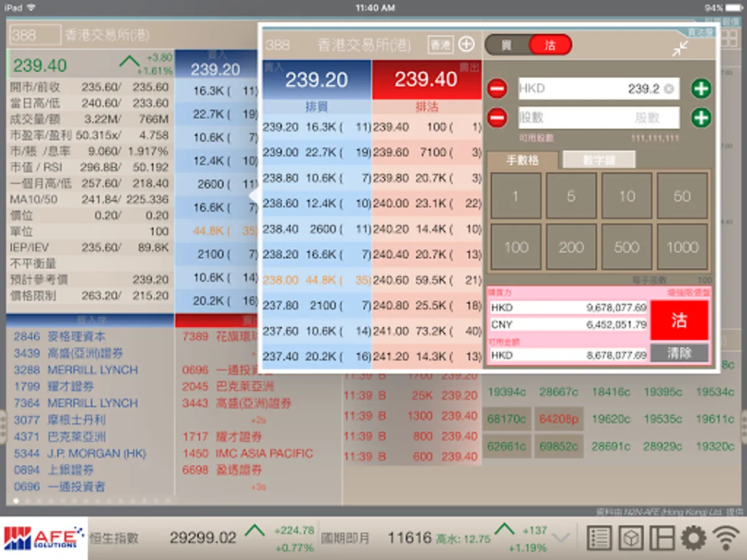Select highlighted bid row 238.00 44.8K
747x560 pixels.
[x=316, y=280]
